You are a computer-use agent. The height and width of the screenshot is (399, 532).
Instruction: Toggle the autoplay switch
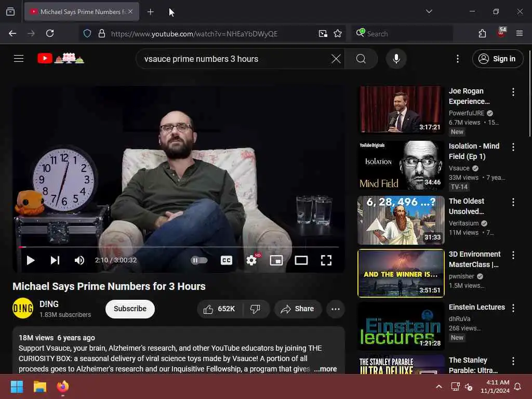click(x=199, y=260)
